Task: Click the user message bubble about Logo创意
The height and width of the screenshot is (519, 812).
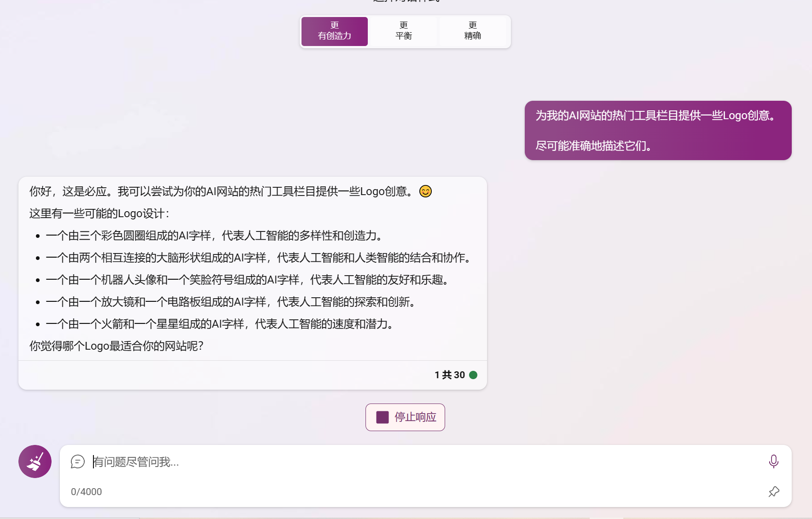Action: (x=658, y=131)
